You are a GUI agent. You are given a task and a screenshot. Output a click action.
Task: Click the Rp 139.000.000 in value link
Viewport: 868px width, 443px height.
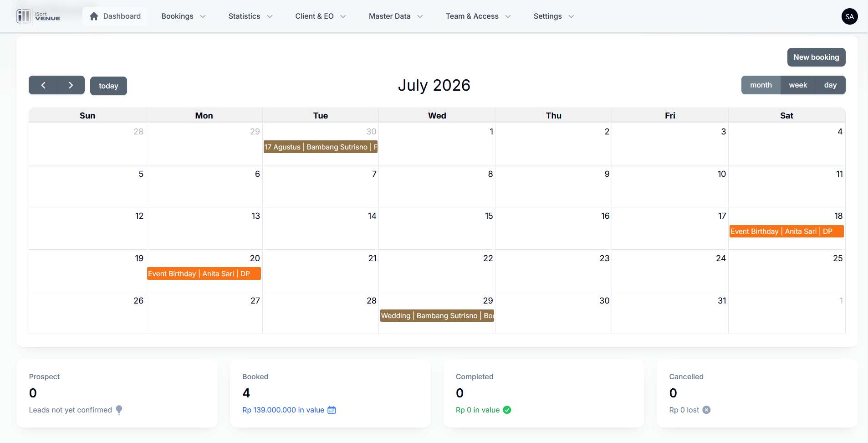click(283, 410)
